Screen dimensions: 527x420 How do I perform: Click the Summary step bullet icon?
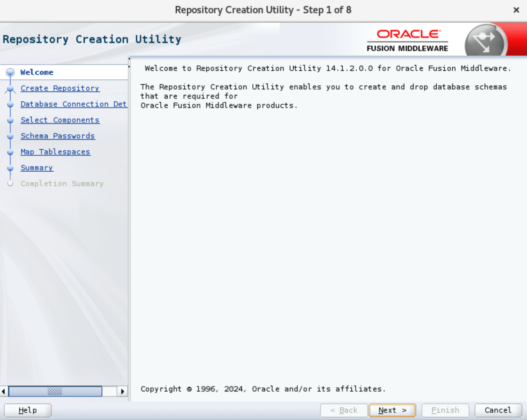[x=10, y=168]
